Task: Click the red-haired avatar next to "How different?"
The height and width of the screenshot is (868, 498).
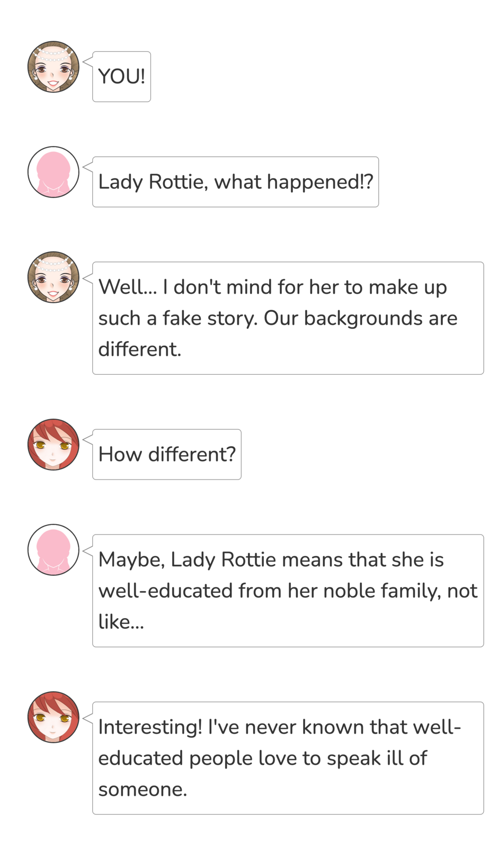Action: (x=53, y=445)
